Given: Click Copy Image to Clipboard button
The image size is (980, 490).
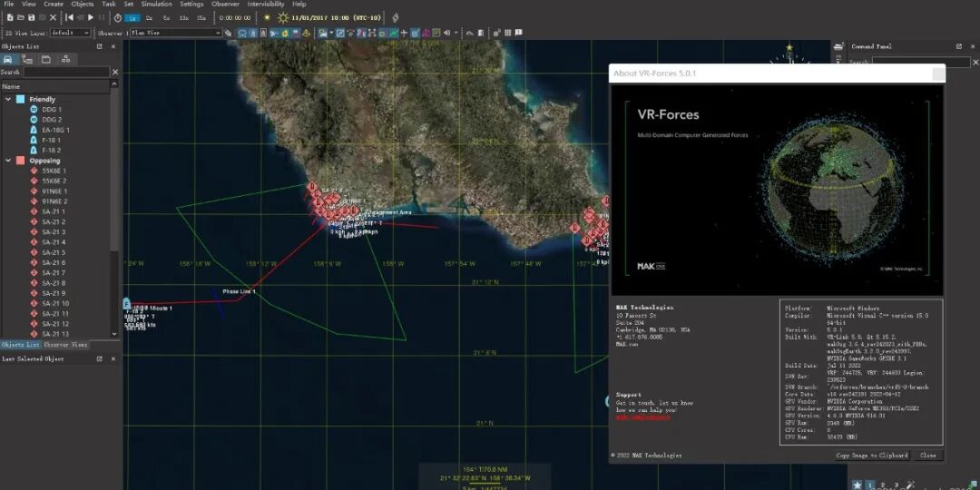Looking at the screenshot, I should click(872, 456).
